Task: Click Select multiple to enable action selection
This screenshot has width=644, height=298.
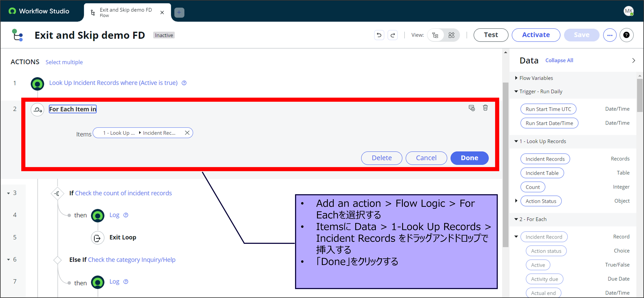Action: point(64,62)
